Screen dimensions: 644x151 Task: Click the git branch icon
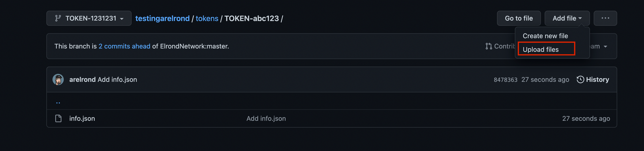point(58,18)
